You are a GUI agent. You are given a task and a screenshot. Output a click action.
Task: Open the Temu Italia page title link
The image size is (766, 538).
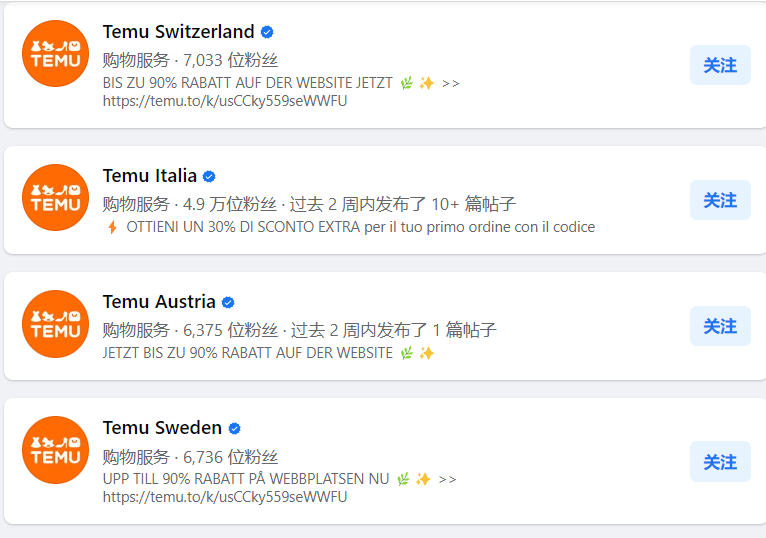(x=149, y=176)
